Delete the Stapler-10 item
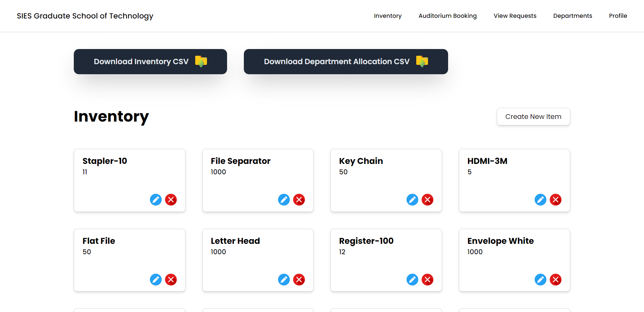This screenshot has width=644, height=312. pos(171,200)
